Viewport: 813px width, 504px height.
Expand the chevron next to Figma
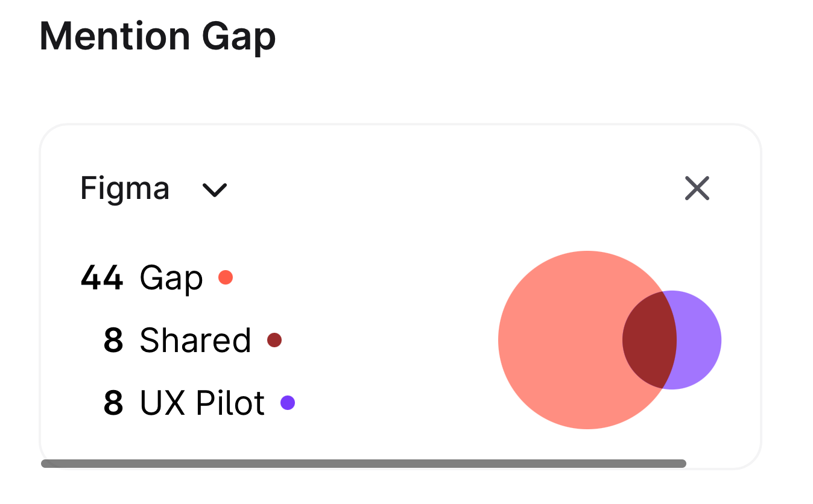pyautogui.click(x=214, y=190)
